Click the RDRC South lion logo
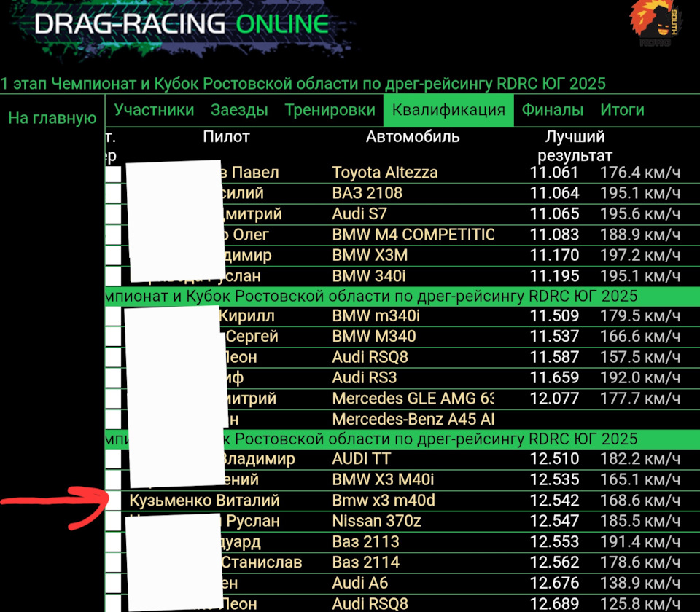 coord(655,23)
